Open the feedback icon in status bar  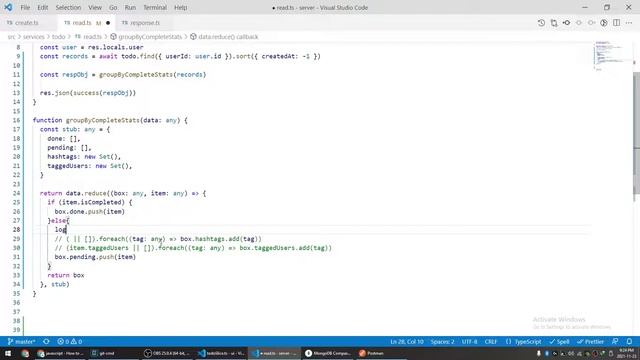[x=615, y=342]
